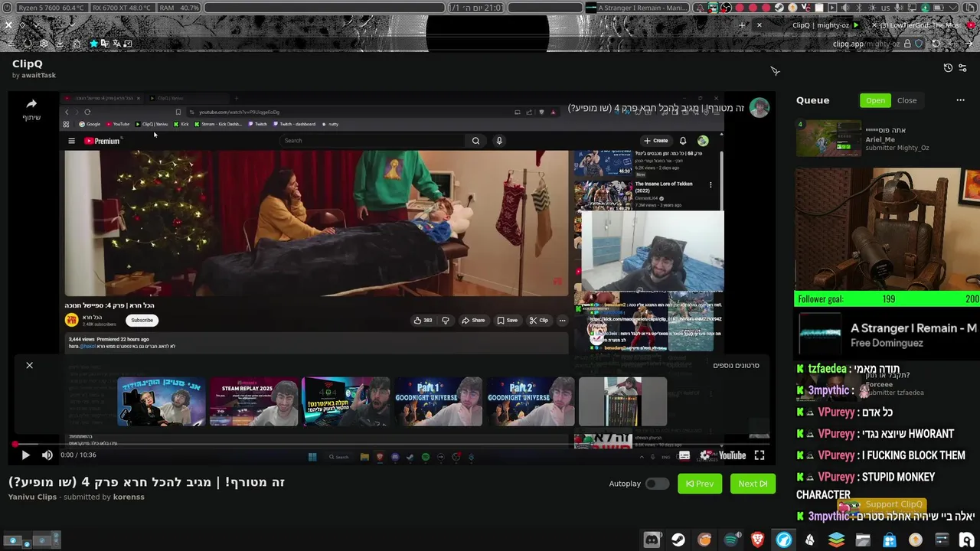
Task: Open the browser downloads icon
Action: point(60,44)
